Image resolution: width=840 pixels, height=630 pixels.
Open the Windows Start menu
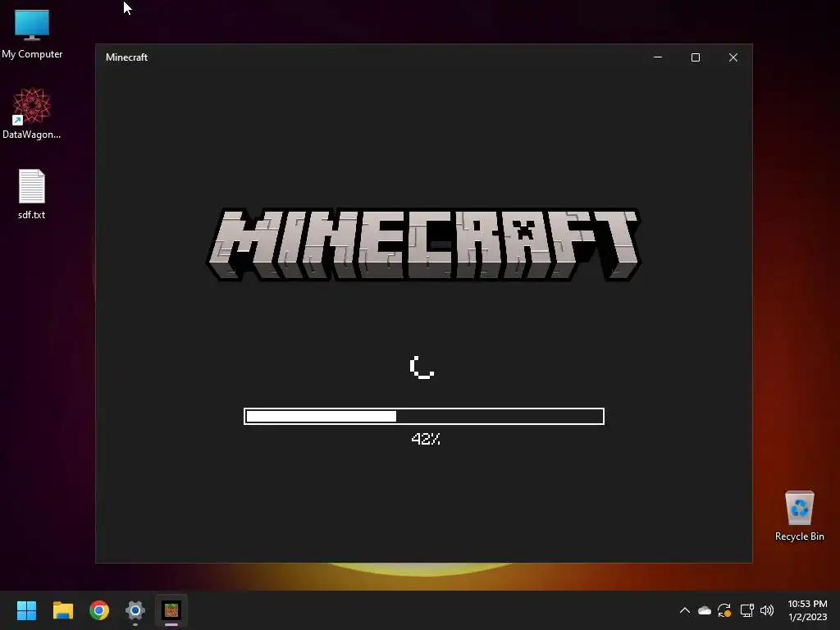(26, 610)
